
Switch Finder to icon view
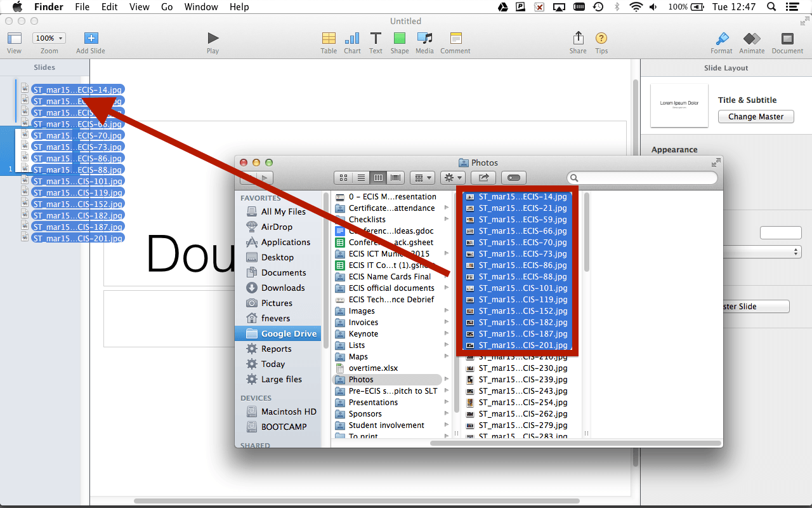pos(343,177)
